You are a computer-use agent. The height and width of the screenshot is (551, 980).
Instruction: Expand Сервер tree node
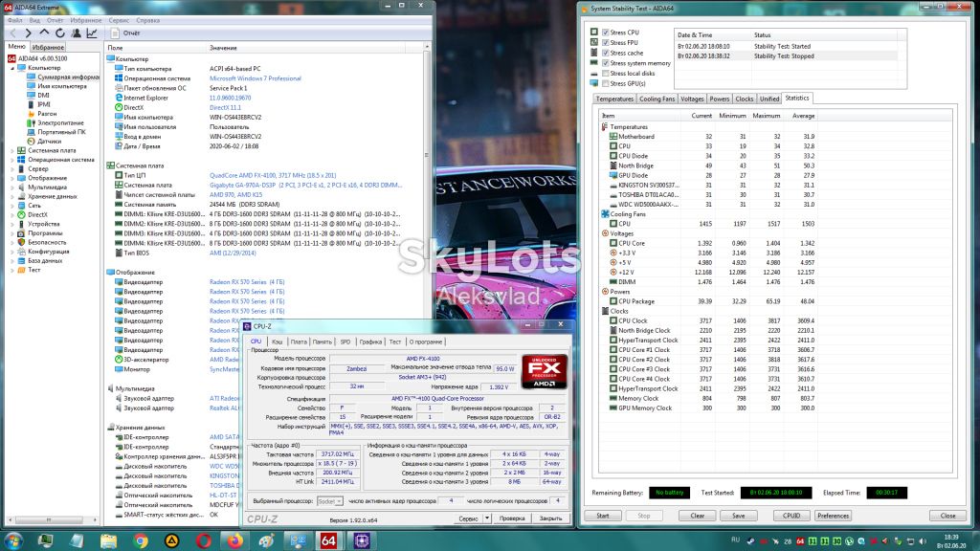point(12,168)
